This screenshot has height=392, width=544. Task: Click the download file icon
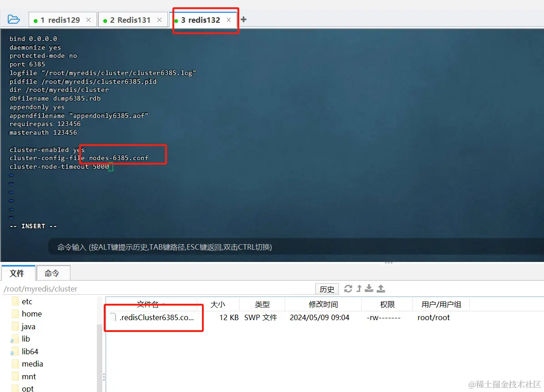coord(369,289)
